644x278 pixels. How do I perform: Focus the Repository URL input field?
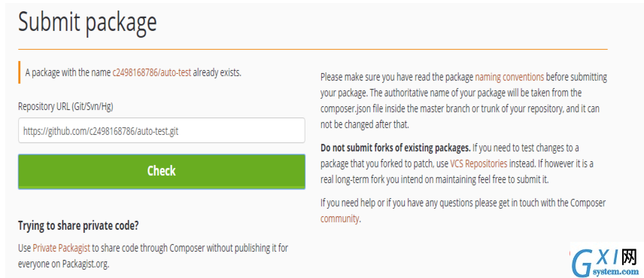pos(162,131)
